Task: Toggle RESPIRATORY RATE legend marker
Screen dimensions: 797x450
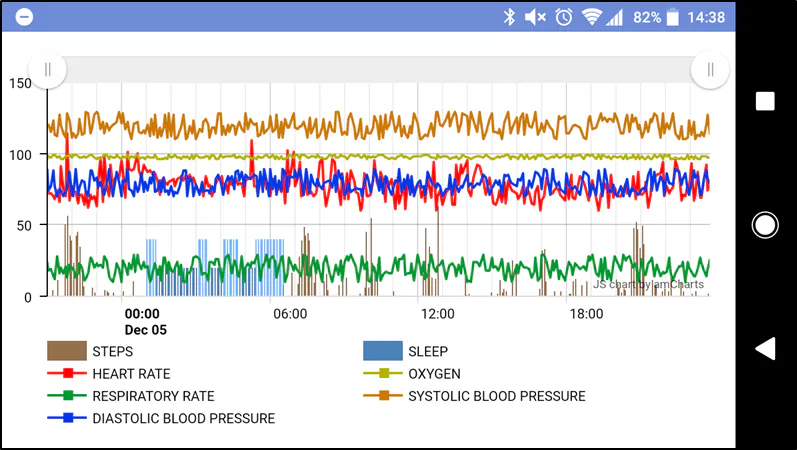Action: (x=66, y=396)
